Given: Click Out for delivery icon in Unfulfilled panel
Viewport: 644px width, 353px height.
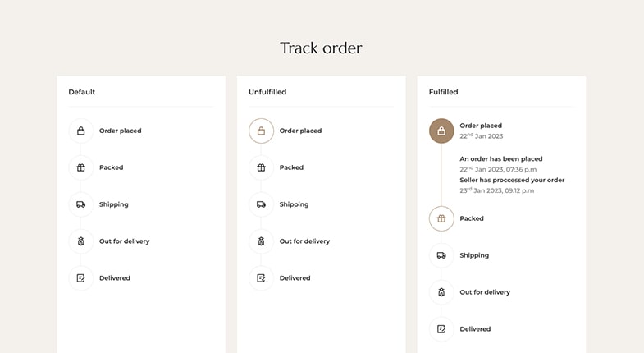Looking at the screenshot, I should [x=261, y=241].
